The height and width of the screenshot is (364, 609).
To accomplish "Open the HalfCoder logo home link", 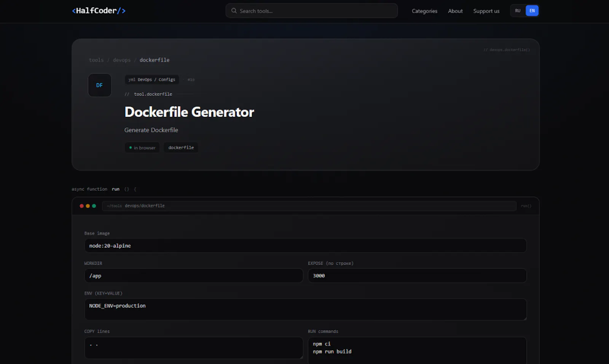I will [x=99, y=11].
